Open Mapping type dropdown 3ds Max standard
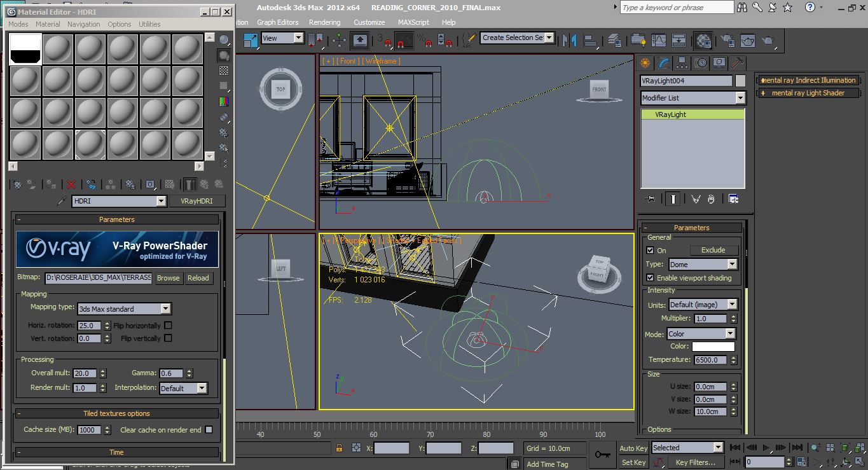This screenshot has height=470, width=868. [x=124, y=308]
